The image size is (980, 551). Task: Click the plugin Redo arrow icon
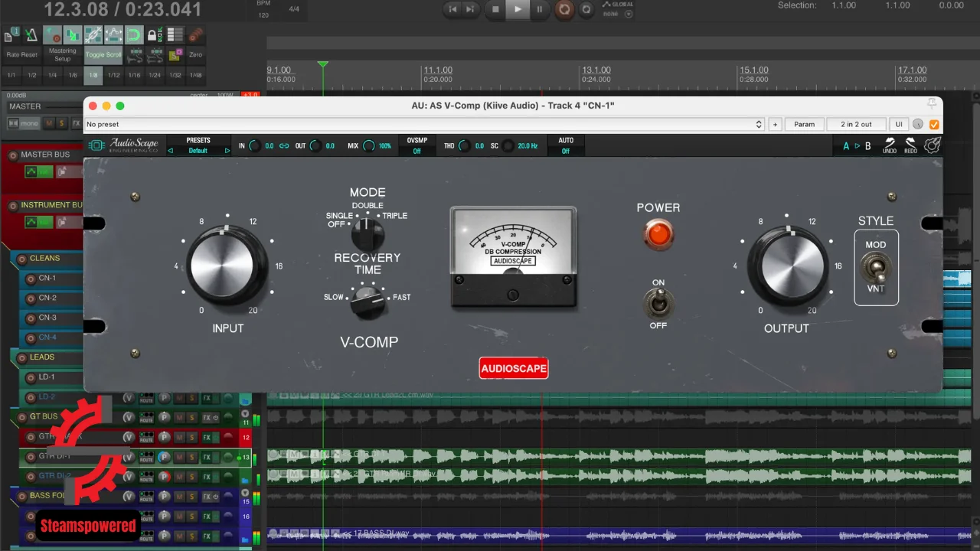[x=910, y=145]
